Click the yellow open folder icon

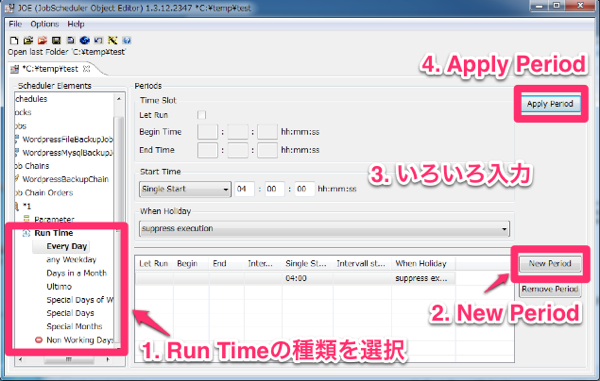tap(28, 40)
